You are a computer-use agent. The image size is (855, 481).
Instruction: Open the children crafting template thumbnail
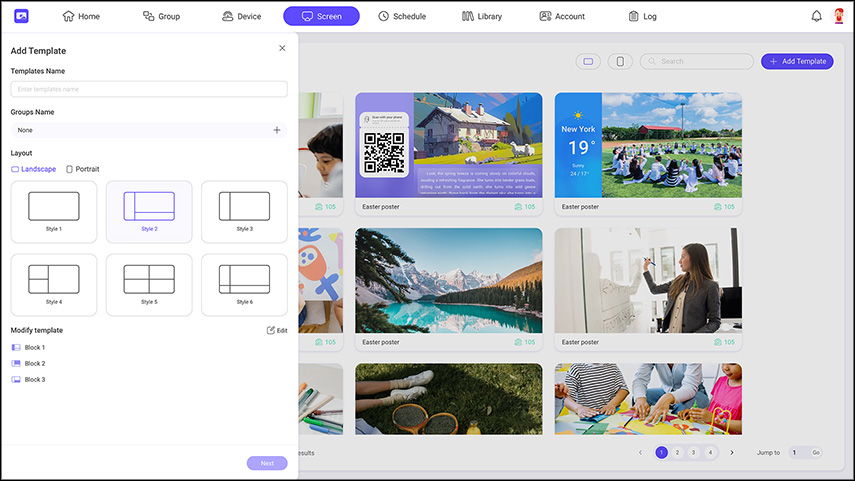point(648,399)
